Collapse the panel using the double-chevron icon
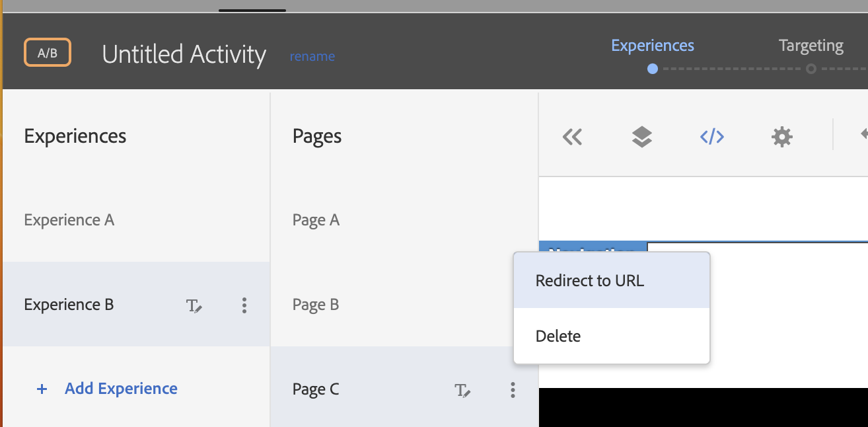 [572, 136]
